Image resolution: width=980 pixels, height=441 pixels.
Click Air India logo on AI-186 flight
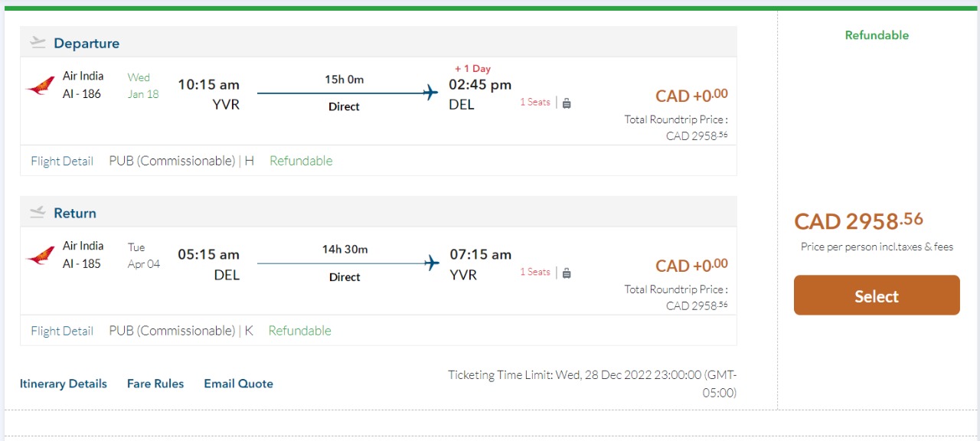[40, 85]
